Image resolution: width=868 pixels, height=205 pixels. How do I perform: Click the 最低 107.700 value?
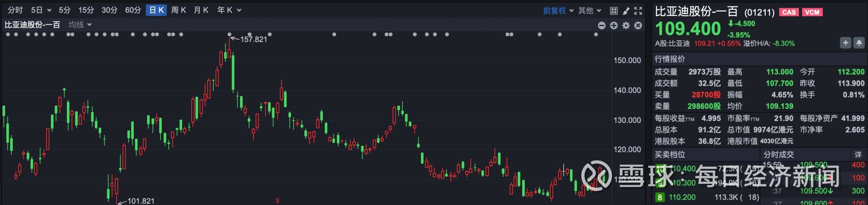(780, 83)
